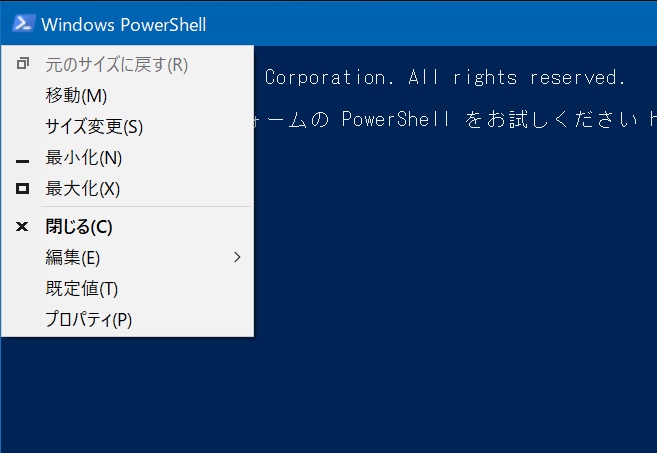Image resolution: width=657 pixels, height=453 pixels.
Task: Choose 移動(M) from the system menu
Action: point(127,96)
